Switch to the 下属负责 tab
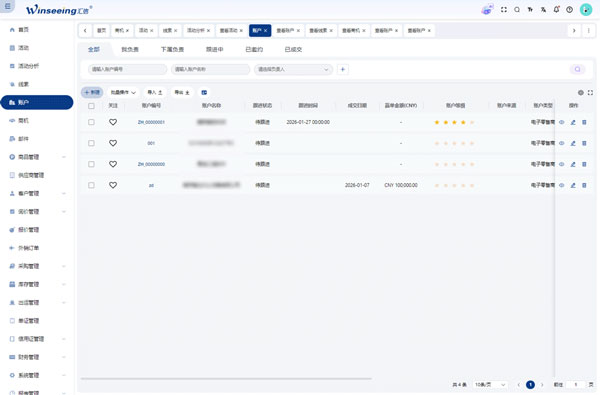The width and height of the screenshot is (600, 395). click(173, 50)
